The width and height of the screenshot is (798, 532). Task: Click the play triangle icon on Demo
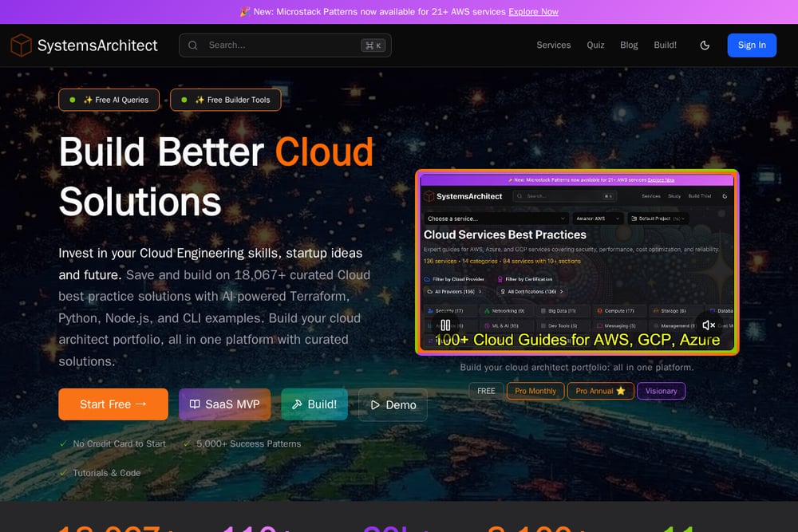[x=375, y=405]
